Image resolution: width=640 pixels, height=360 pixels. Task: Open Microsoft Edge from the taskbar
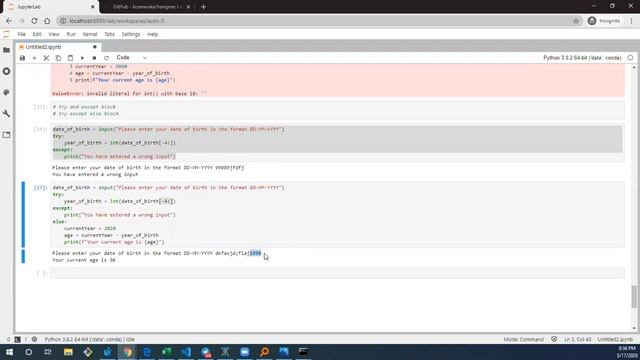tap(147, 352)
